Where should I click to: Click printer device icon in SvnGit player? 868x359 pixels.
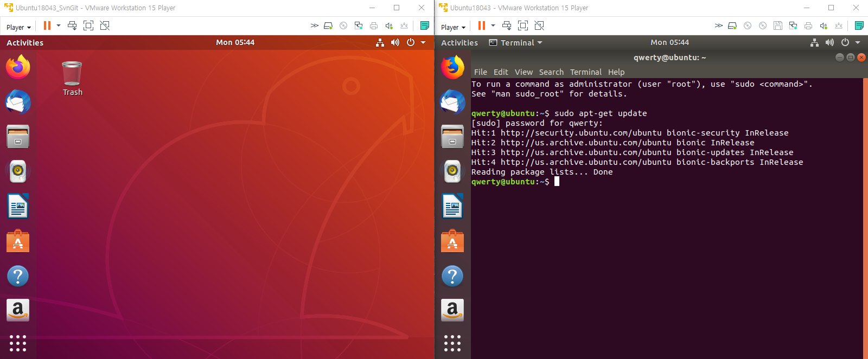pos(374,25)
